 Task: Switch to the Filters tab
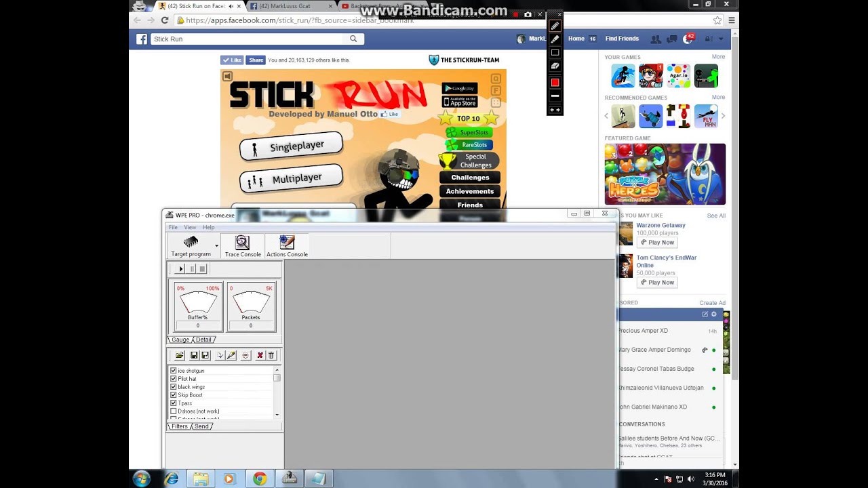[180, 426]
